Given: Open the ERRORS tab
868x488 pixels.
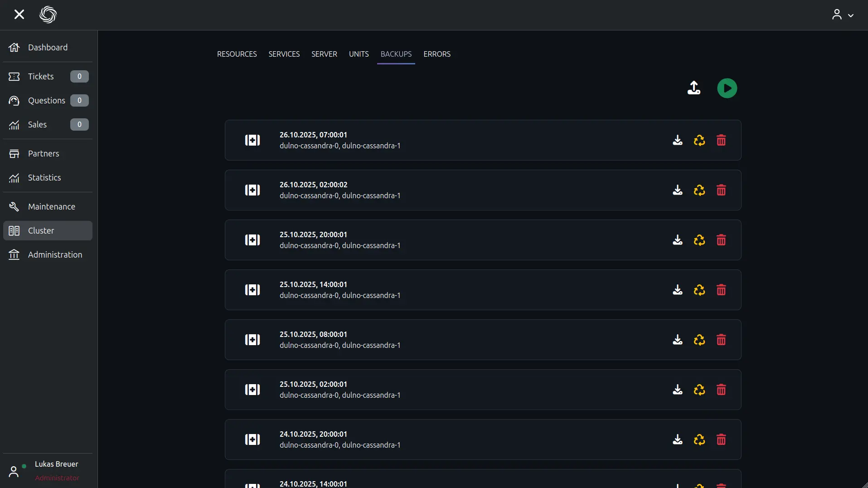Looking at the screenshot, I should (436, 54).
